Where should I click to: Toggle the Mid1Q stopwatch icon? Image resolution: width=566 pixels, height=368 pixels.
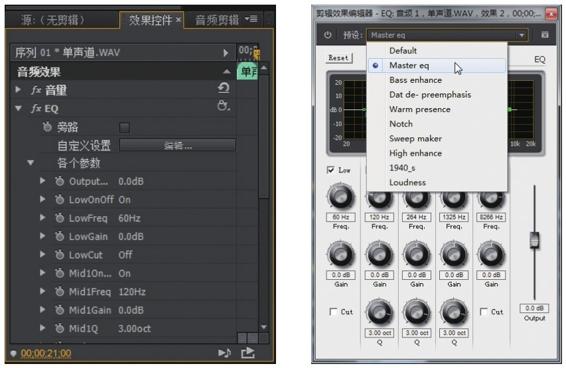point(60,328)
